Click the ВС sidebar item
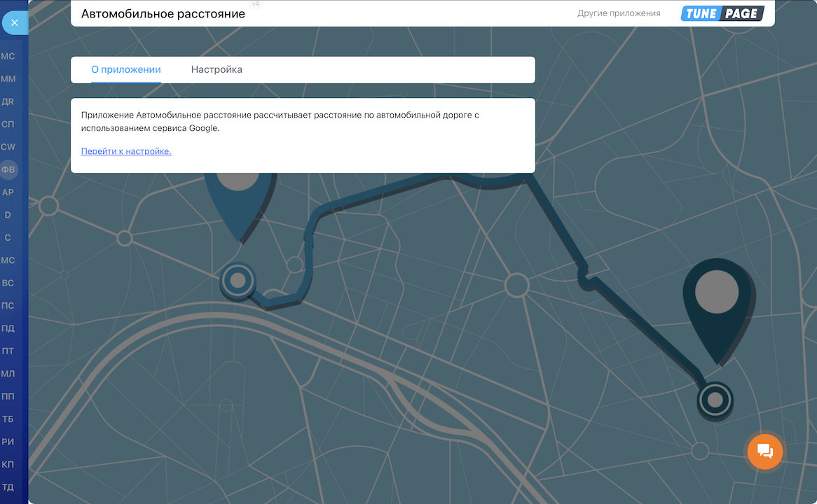The image size is (817, 504). point(8,283)
